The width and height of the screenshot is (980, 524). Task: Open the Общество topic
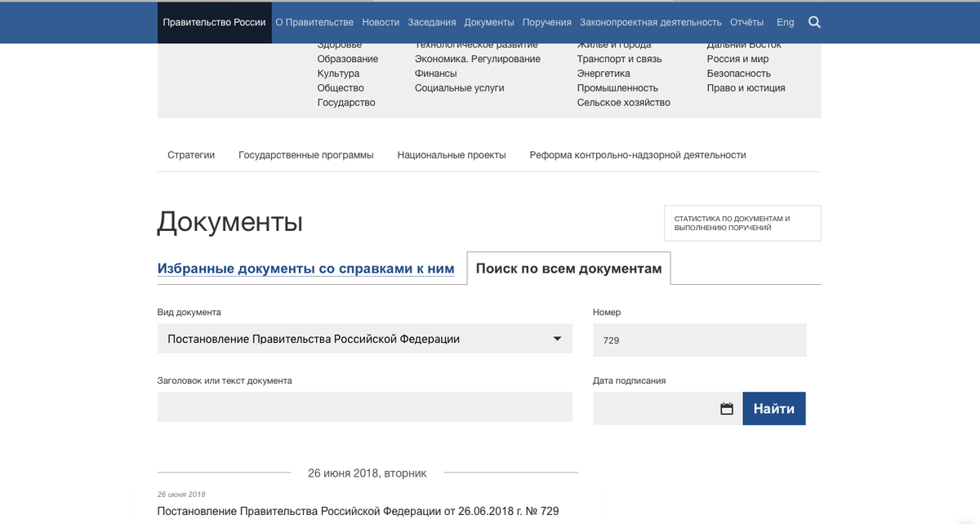pos(341,88)
